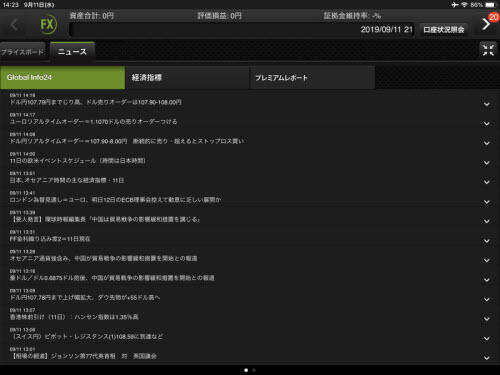Screen dimensions: 500x375
Task: Expand the ドル円107.79円までじり高 news item
Action: click(487, 104)
